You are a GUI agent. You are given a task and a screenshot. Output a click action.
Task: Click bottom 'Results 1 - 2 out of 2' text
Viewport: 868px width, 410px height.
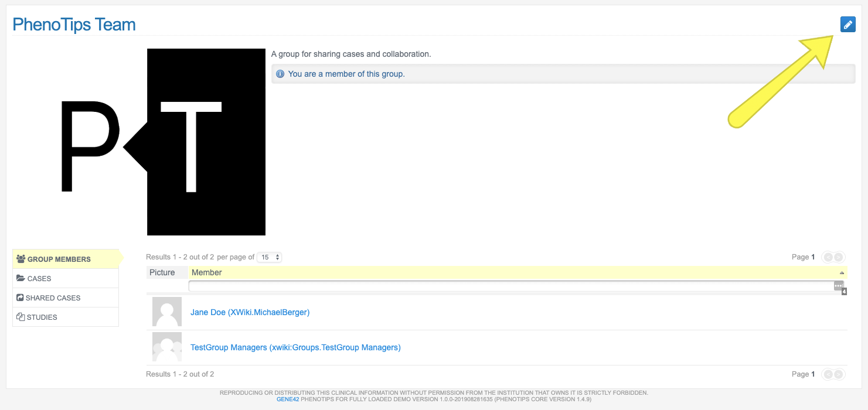(180, 374)
